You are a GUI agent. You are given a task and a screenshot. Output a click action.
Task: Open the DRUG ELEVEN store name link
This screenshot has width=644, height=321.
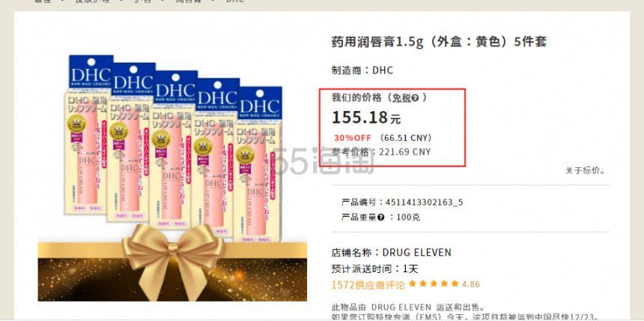pos(416,252)
